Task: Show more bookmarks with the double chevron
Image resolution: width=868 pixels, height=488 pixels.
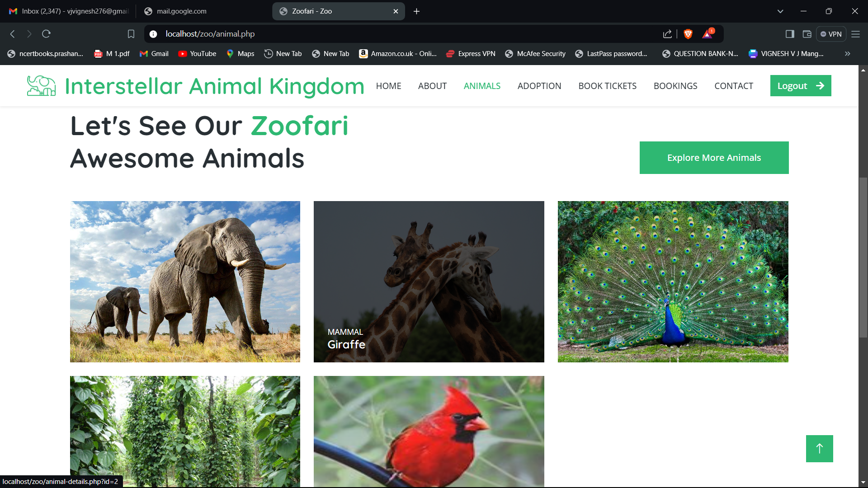Action: 848,54
